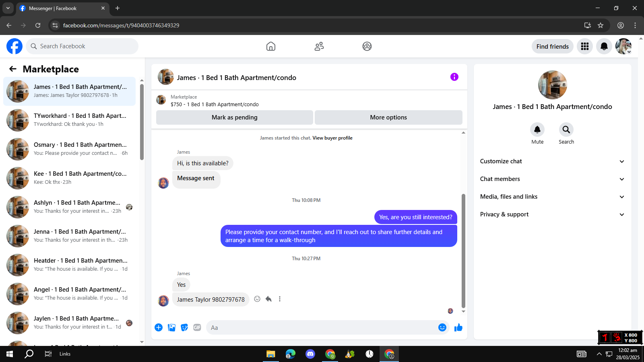Open Chrome profile icon in toolbar
Viewport: 644px width, 362px height.
(621, 25)
